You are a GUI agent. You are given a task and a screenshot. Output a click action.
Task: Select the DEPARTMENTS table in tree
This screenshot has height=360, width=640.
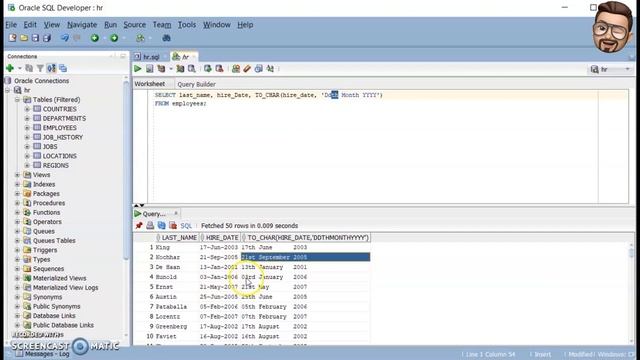pyautogui.click(x=64, y=118)
